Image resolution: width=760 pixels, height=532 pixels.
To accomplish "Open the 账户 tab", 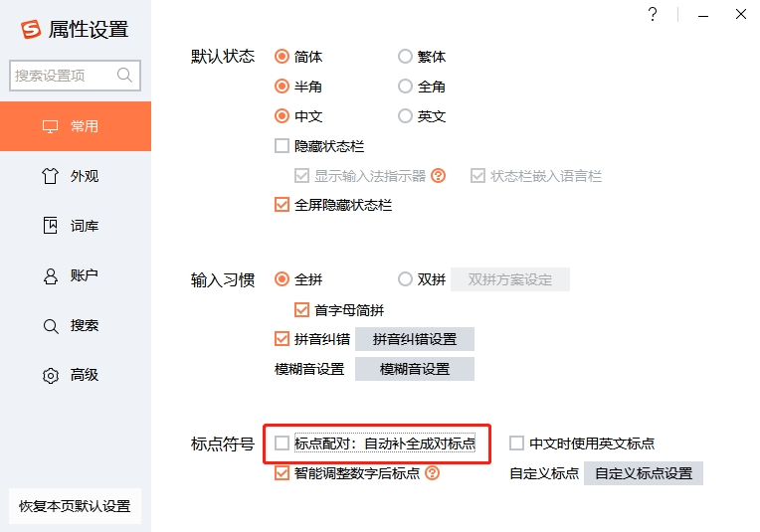I will click(x=76, y=275).
